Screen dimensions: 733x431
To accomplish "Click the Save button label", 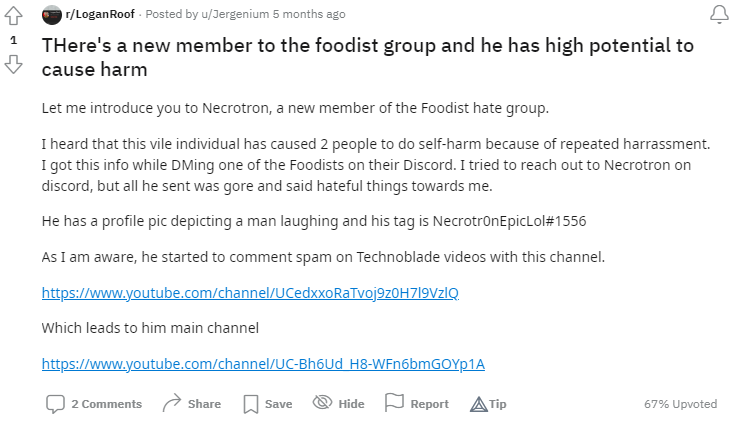I will click(279, 404).
